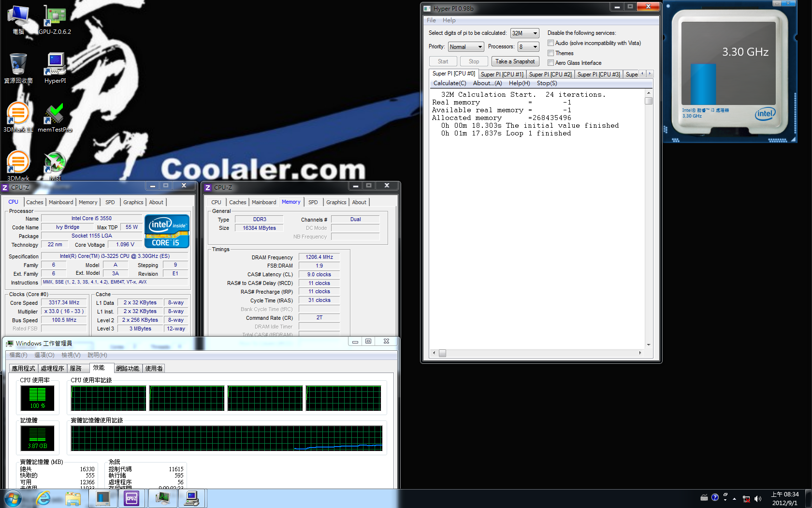
Task: Click the Take a Snapshot button
Action: coord(515,61)
